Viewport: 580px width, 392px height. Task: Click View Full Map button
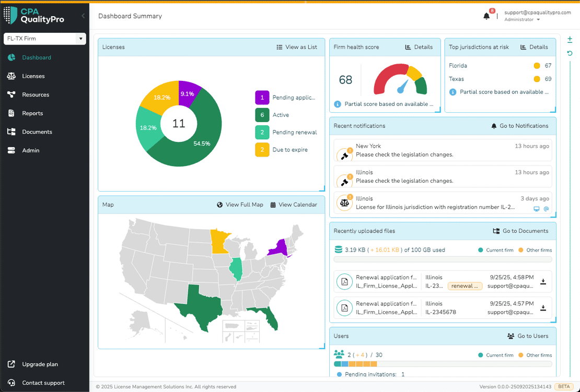click(x=240, y=205)
